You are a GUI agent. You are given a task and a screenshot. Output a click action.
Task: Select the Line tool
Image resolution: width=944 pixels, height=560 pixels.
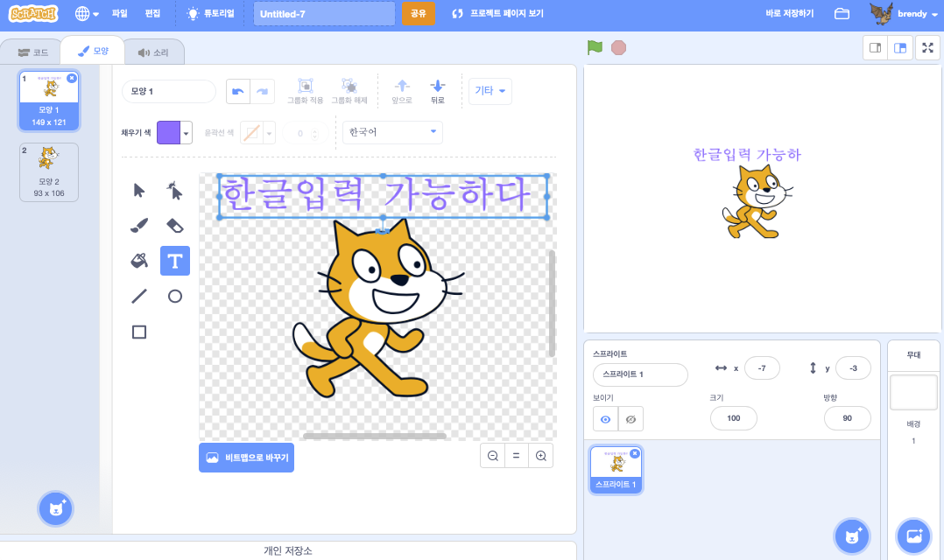139,296
